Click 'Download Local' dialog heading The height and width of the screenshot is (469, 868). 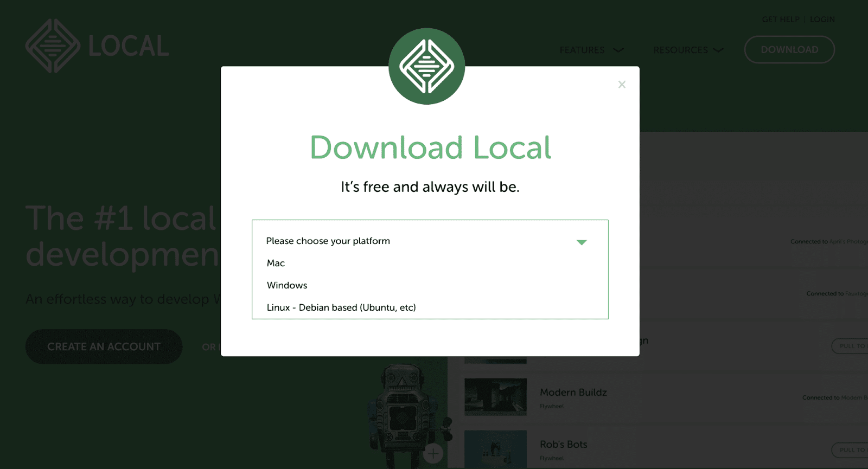430,147
